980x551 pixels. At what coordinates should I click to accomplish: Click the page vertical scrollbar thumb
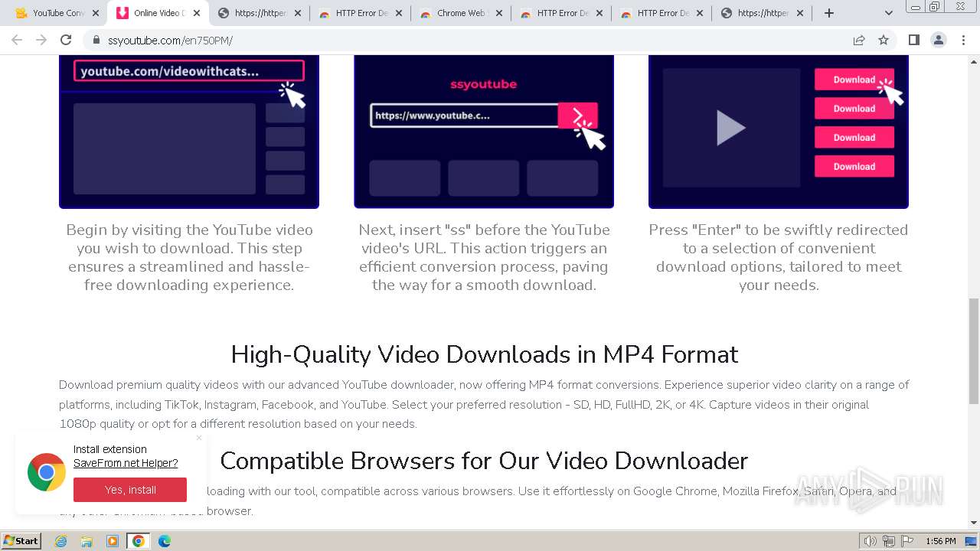point(974,350)
